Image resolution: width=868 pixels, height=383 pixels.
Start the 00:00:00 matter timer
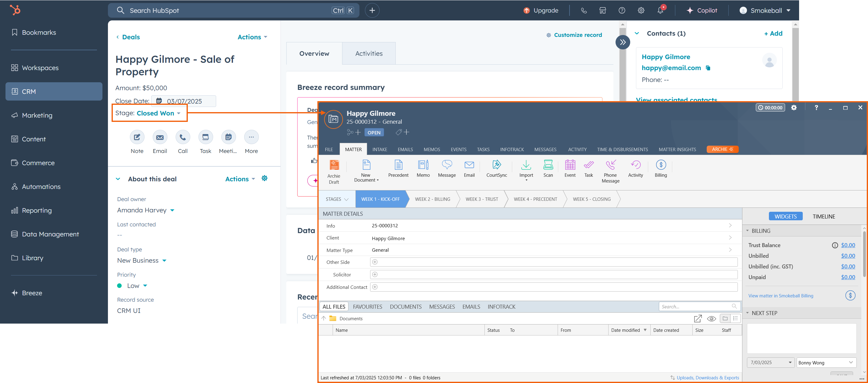(770, 108)
